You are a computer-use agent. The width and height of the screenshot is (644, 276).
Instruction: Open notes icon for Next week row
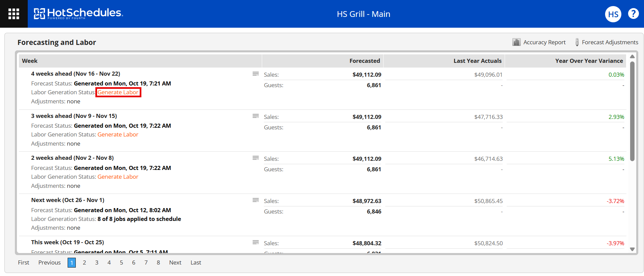256,200
